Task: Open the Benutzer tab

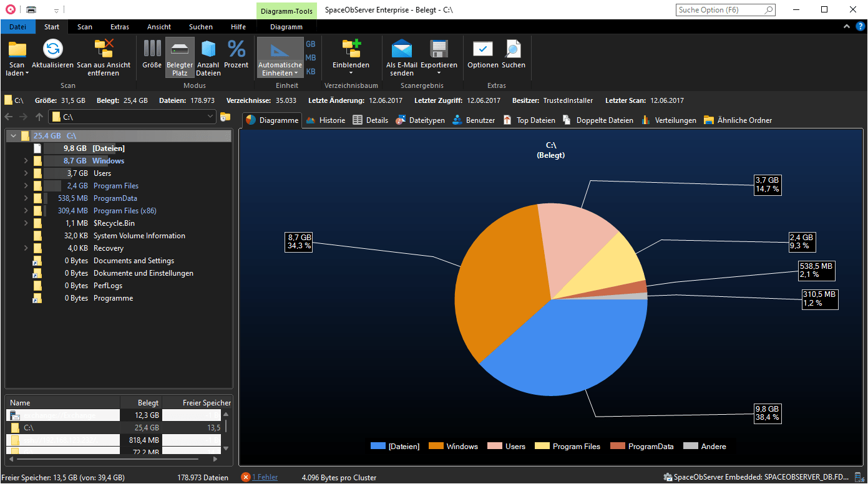Action: click(x=474, y=120)
